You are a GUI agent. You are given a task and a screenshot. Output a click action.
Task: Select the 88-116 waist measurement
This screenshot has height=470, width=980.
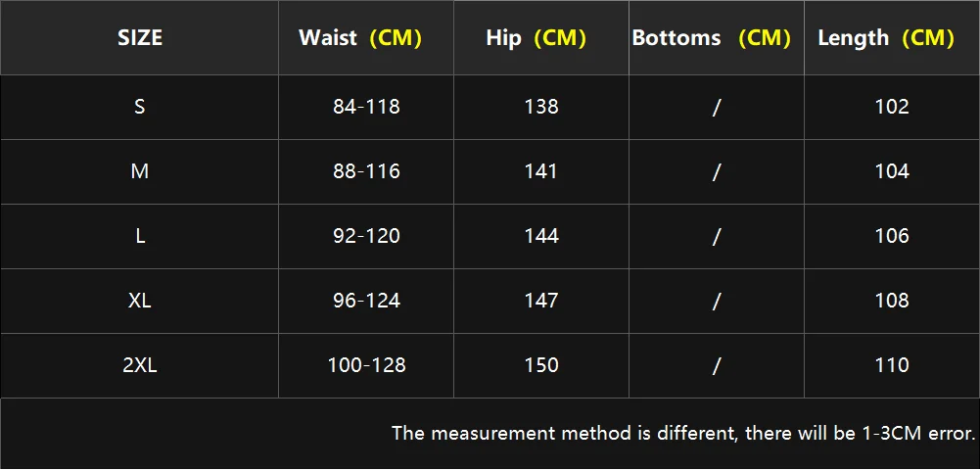tap(366, 171)
